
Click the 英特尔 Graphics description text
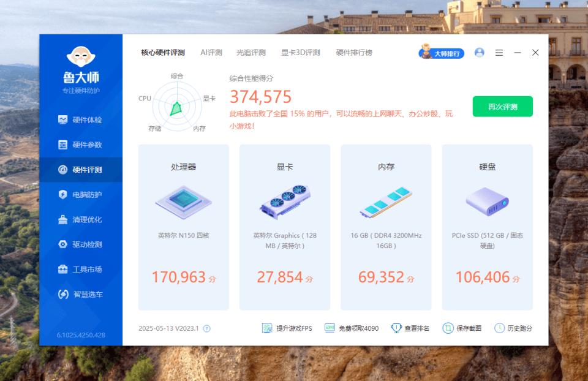(285, 241)
